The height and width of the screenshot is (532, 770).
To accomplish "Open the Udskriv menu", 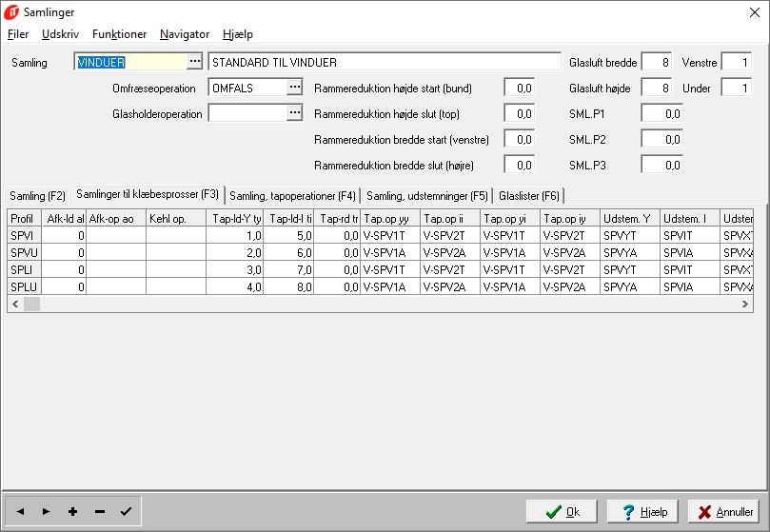I will point(60,34).
